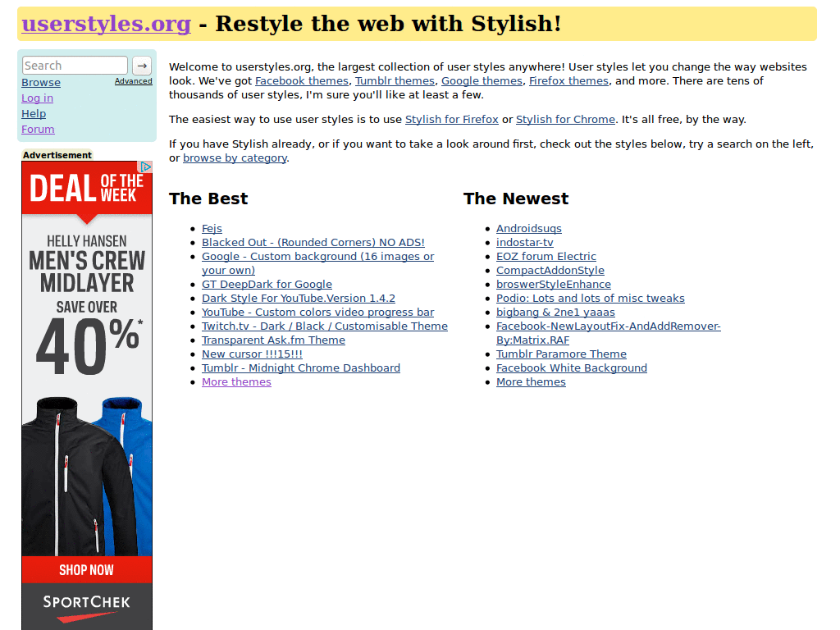Open YouTube Custom colors progress bar style
Image resolution: width=840 pixels, height=630 pixels.
pos(317,313)
